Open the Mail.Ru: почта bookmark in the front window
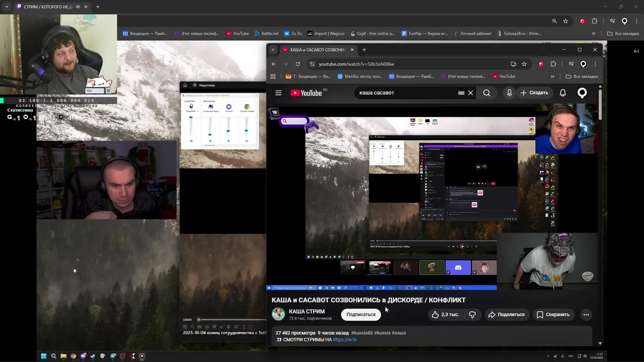644x362 pixels. click(360, 76)
